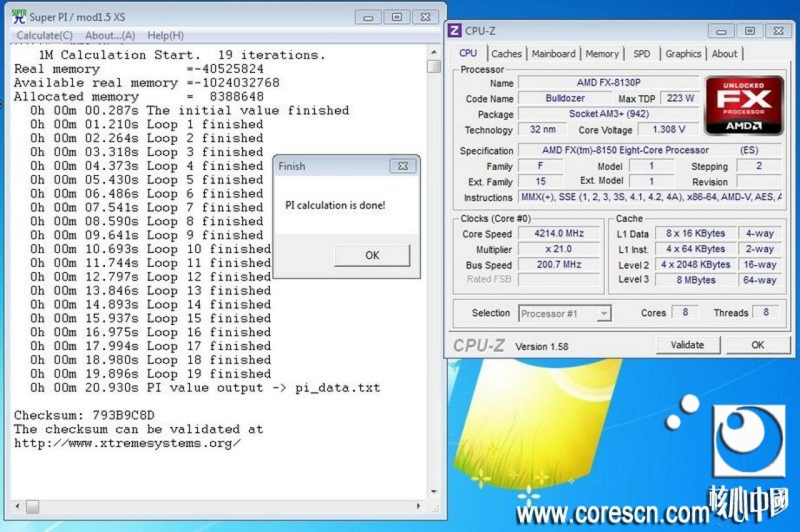Screen dimensions: 800x532
Task: Open the Graphics tab in CPU-Z
Action: tap(683, 54)
